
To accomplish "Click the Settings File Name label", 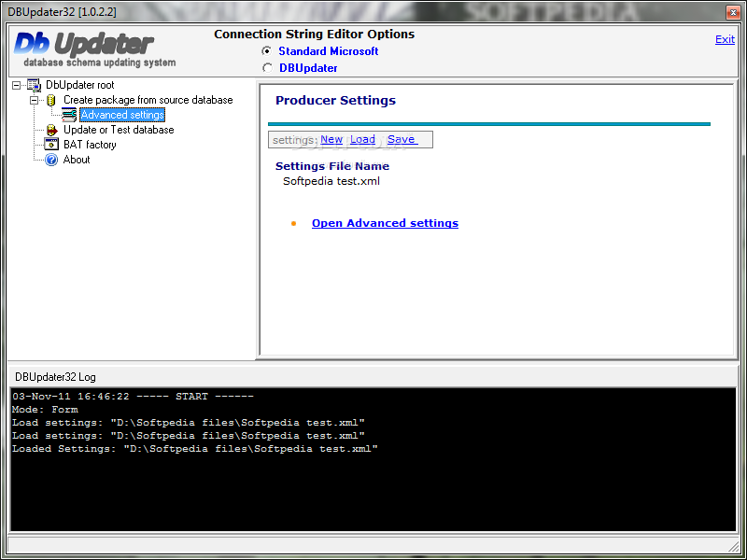I will (332, 166).
